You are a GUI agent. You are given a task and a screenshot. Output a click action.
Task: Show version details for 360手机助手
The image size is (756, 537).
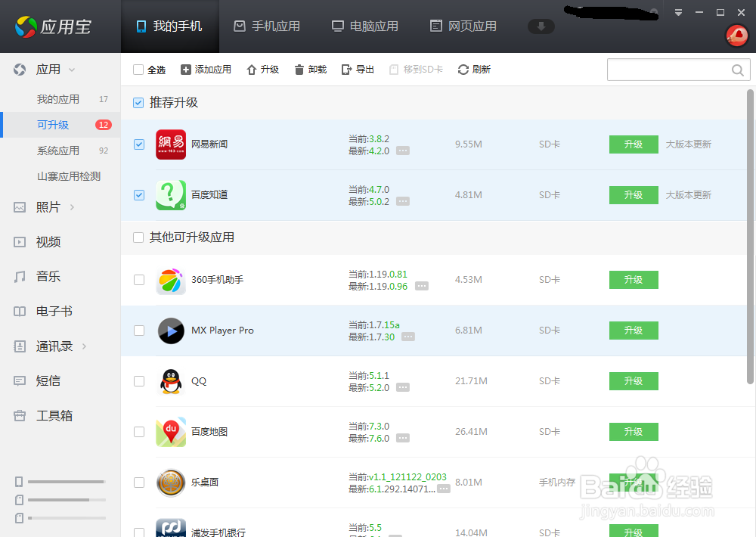[x=421, y=286]
